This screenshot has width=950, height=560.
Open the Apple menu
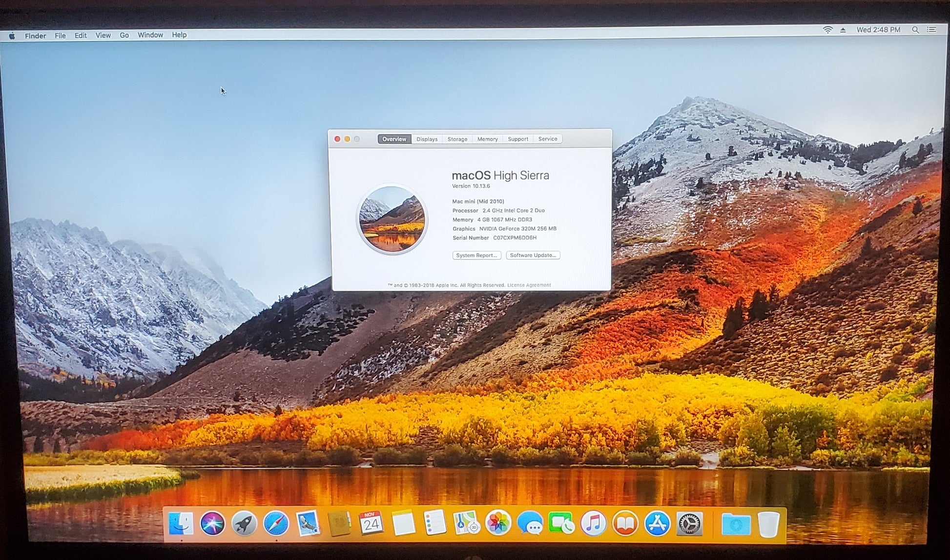pyautogui.click(x=12, y=36)
